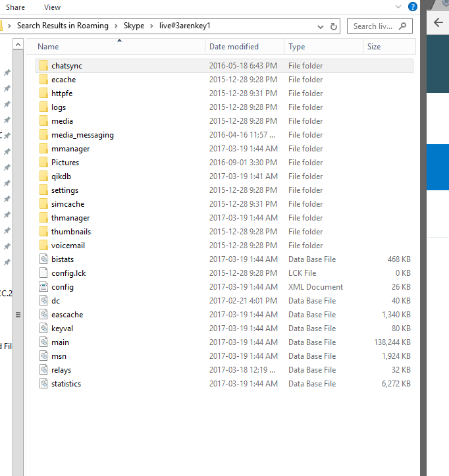This screenshot has height=476, width=449.
Task: Select the dc database file icon
Action: 43,300
